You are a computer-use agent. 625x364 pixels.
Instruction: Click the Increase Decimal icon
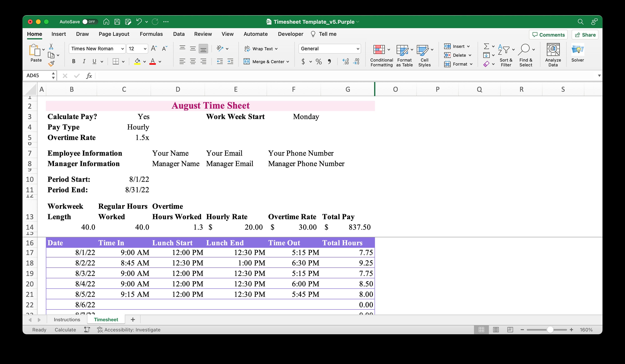(345, 61)
